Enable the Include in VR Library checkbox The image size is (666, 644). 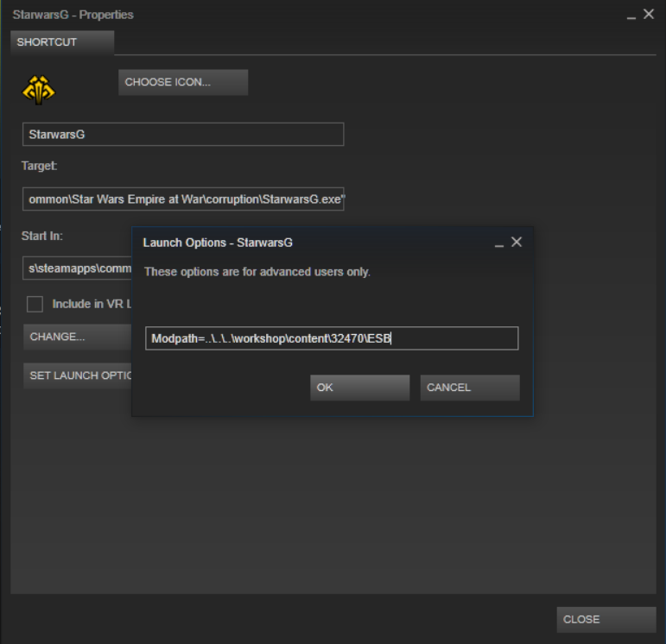pyautogui.click(x=35, y=304)
